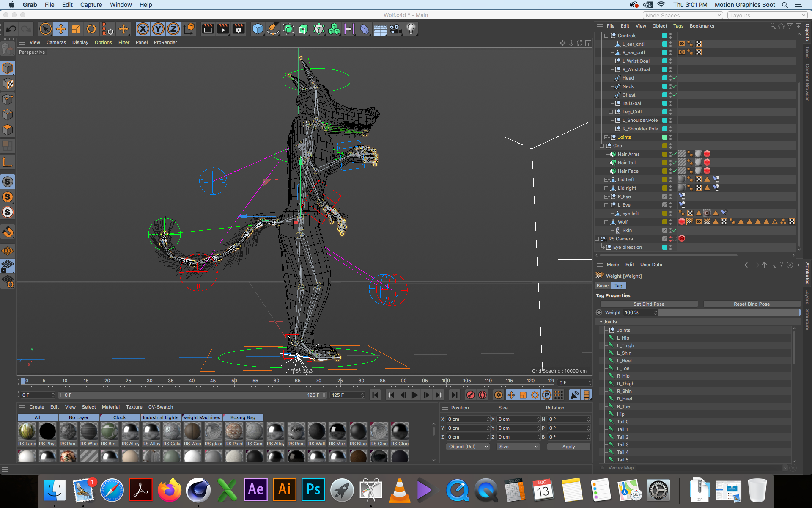Toggle the Y axis lock

click(x=158, y=29)
